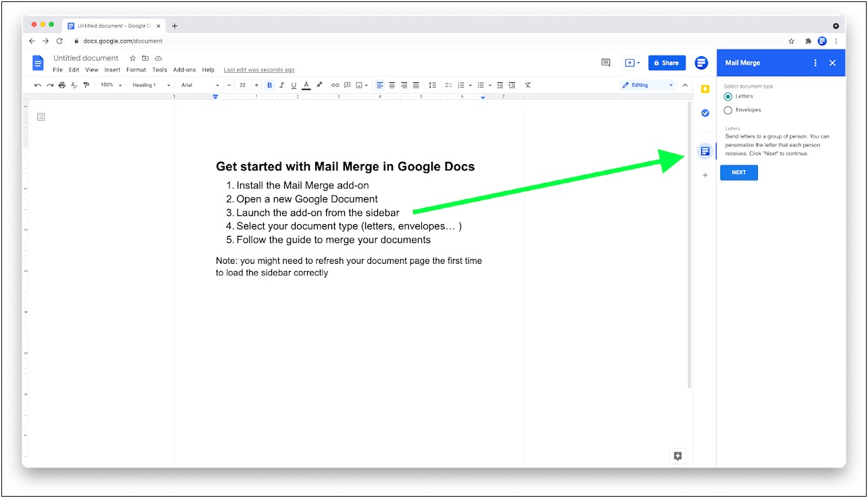Select the Envelopes radio button
Viewport: 868px width, 498px height.
click(x=728, y=110)
